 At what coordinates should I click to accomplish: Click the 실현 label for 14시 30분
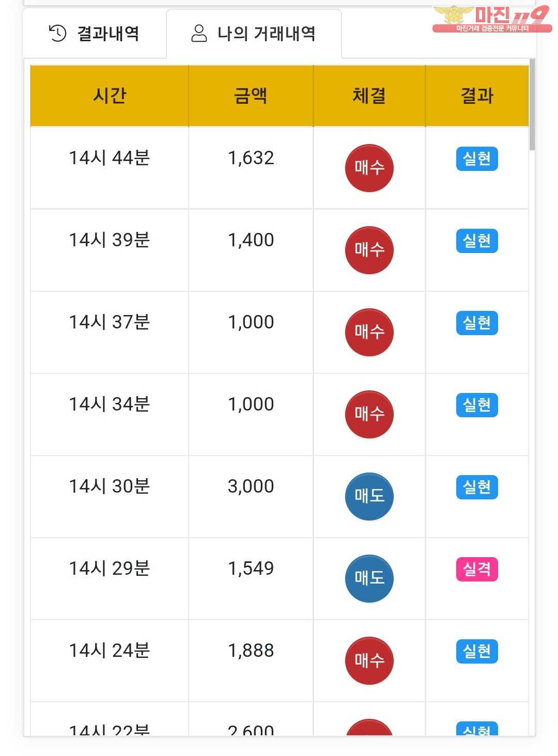pos(476,487)
